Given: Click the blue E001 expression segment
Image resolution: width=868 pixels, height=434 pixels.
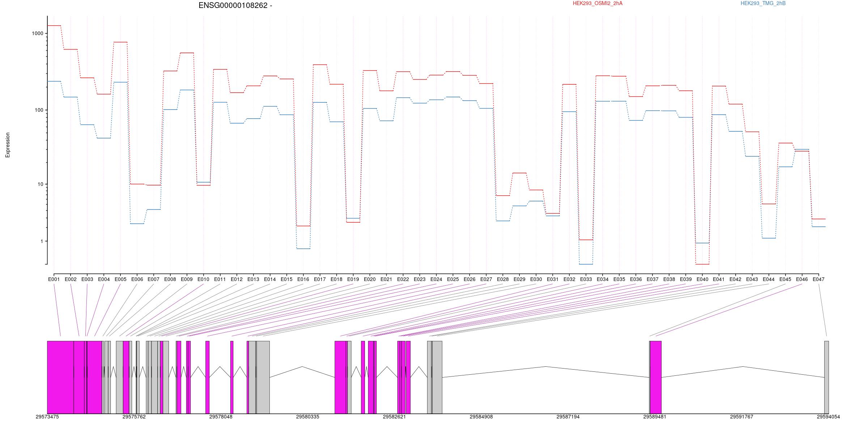Looking at the screenshot, I should point(54,81).
